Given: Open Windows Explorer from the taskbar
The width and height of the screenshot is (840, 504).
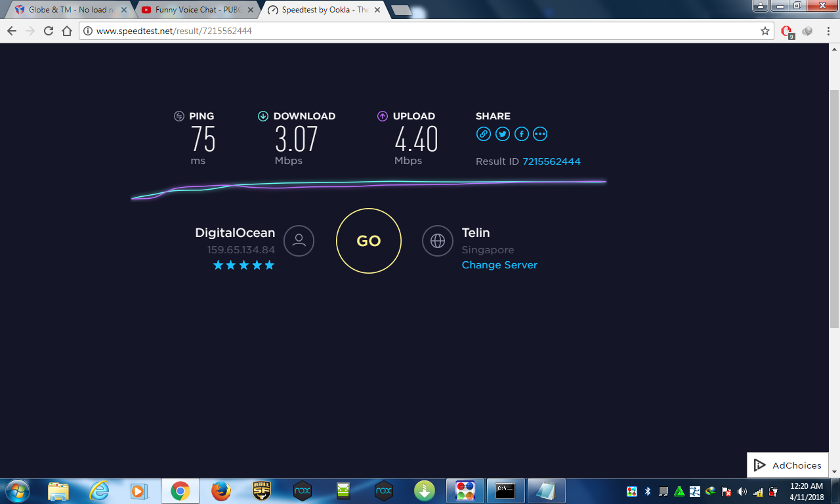Looking at the screenshot, I should click(x=58, y=491).
